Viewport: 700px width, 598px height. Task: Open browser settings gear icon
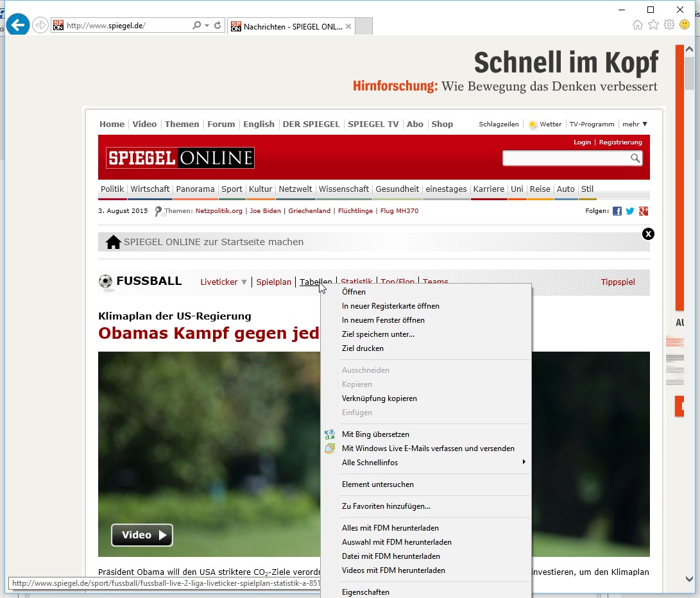click(669, 25)
